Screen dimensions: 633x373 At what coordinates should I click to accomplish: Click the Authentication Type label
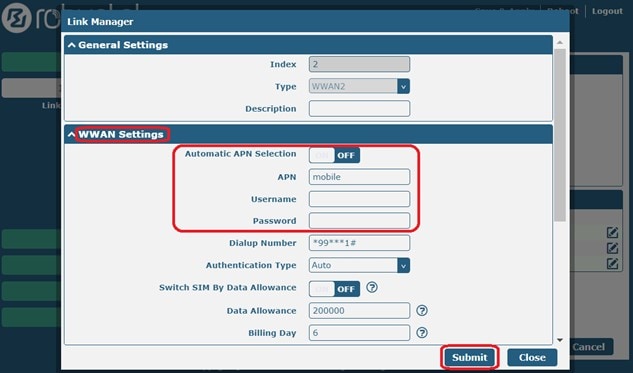pos(251,265)
